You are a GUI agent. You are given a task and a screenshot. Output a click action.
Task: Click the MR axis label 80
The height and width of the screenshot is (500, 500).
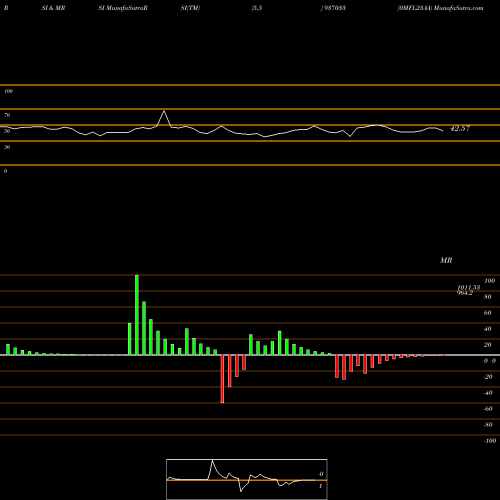point(488,297)
